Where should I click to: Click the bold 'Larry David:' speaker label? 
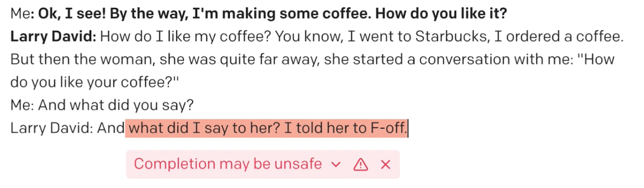(x=53, y=37)
